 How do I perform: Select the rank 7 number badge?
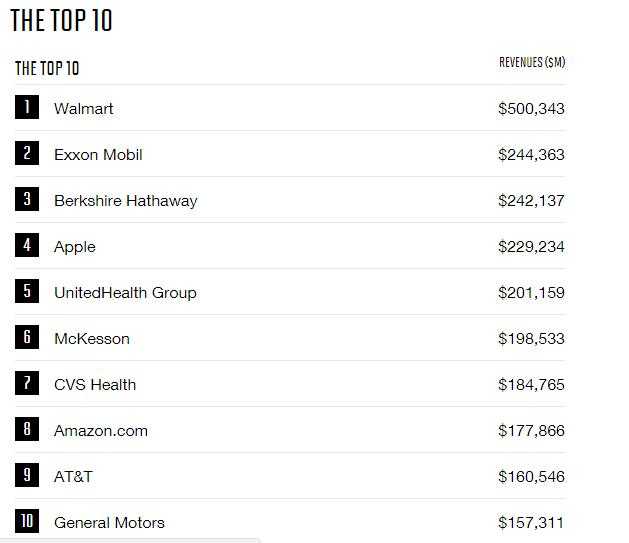click(27, 383)
